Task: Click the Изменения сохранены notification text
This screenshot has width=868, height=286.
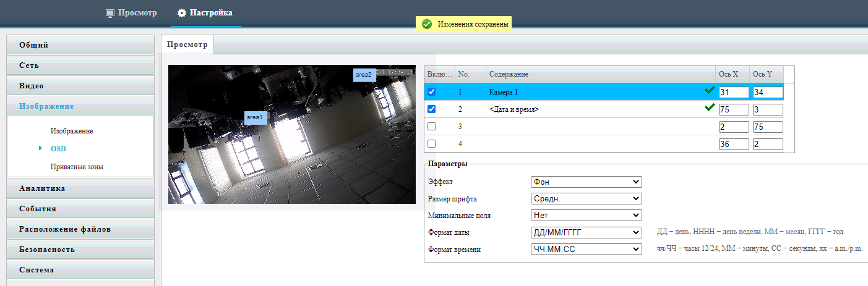Action: (x=473, y=24)
